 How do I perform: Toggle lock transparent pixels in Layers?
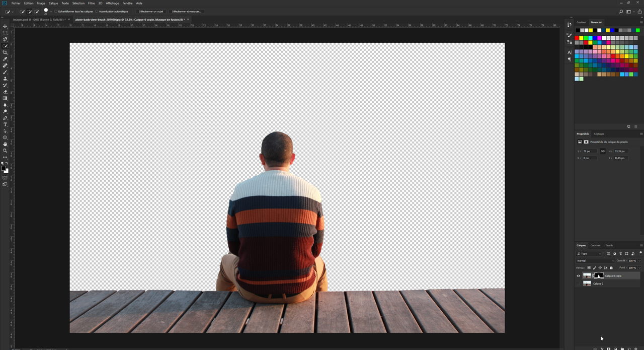click(589, 267)
